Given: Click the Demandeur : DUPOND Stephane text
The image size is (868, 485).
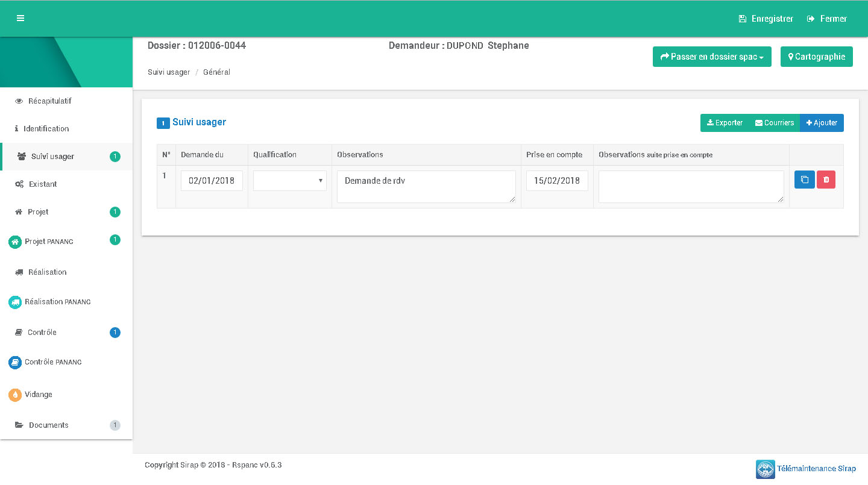Looking at the screenshot, I should (x=459, y=46).
